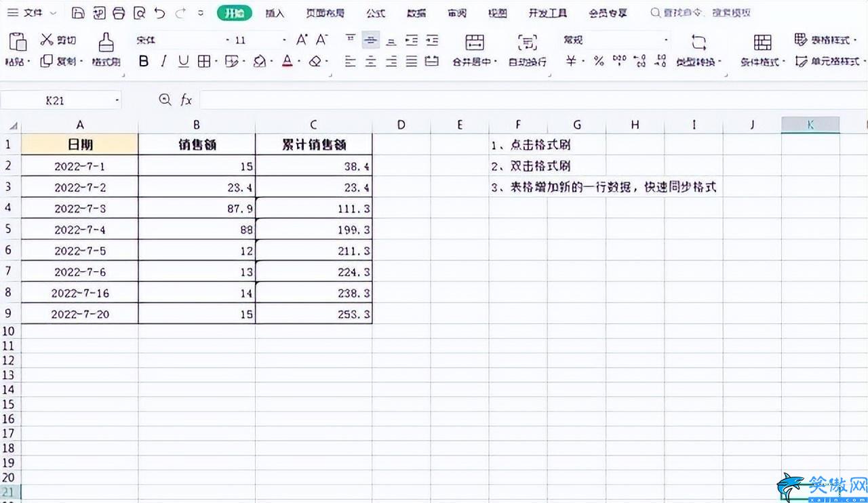This screenshot has height=503, width=868.
Task: Click Wrap Text (自动换行) button
Action: point(527,49)
